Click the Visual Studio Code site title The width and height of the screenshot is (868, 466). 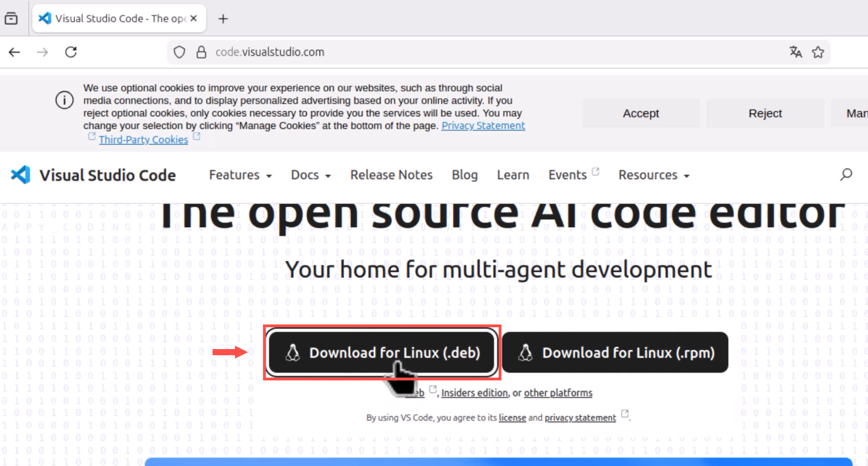(107, 175)
